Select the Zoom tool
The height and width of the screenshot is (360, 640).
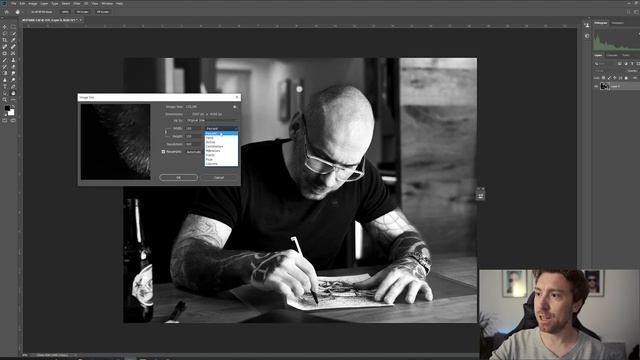[x=5, y=100]
